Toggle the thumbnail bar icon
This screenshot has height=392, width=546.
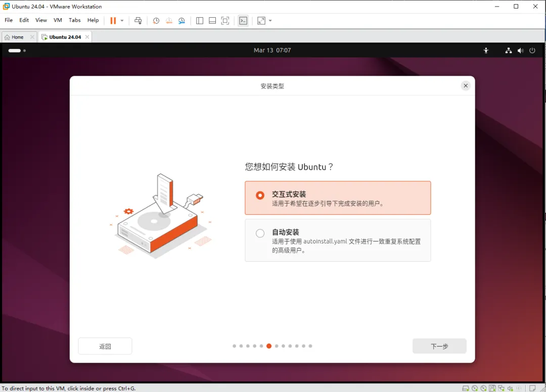[x=212, y=21]
